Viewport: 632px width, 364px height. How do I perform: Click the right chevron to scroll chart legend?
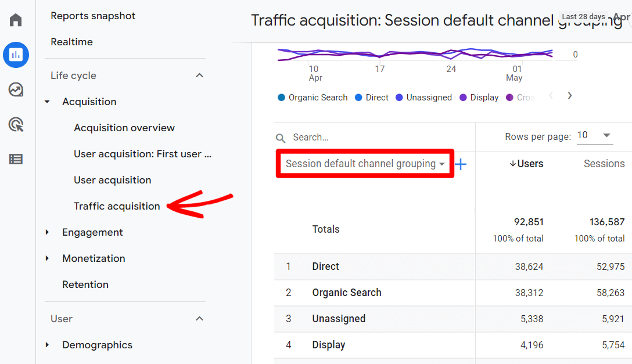pyautogui.click(x=569, y=96)
